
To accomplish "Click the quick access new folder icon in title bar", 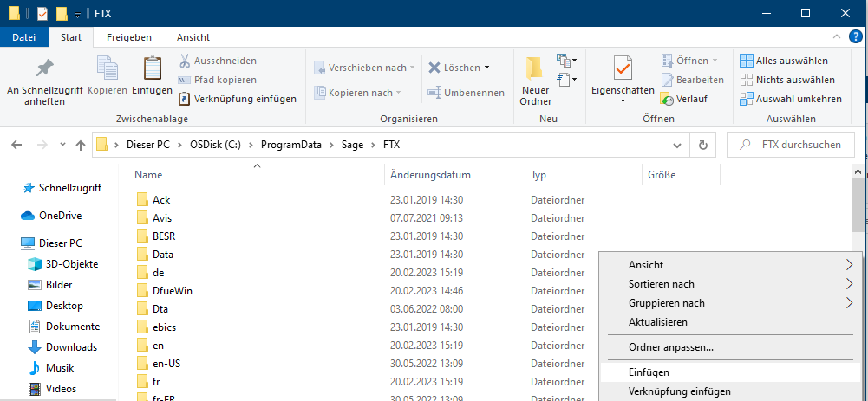I will coord(62,13).
